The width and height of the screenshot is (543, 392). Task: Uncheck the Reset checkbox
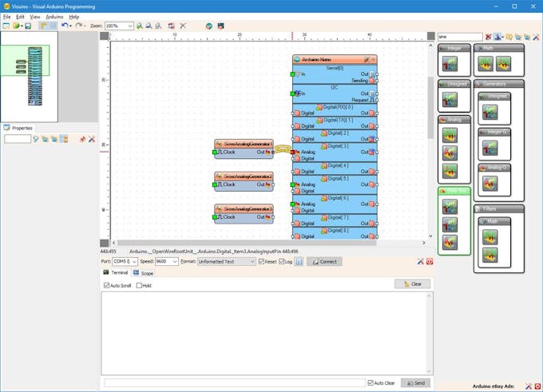[x=261, y=261]
